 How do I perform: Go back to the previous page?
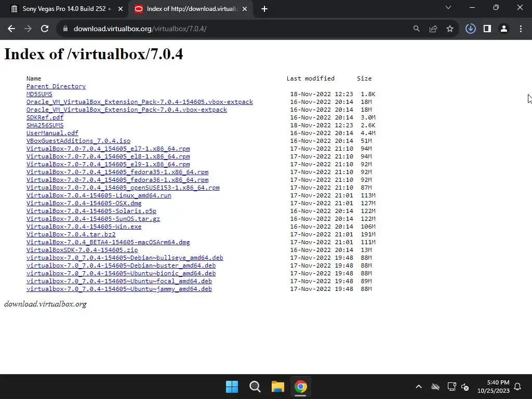coord(11,29)
